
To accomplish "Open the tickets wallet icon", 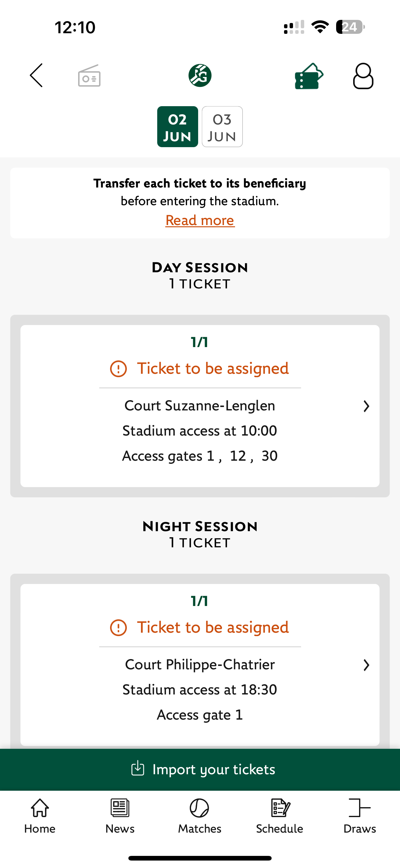I will [x=309, y=76].
